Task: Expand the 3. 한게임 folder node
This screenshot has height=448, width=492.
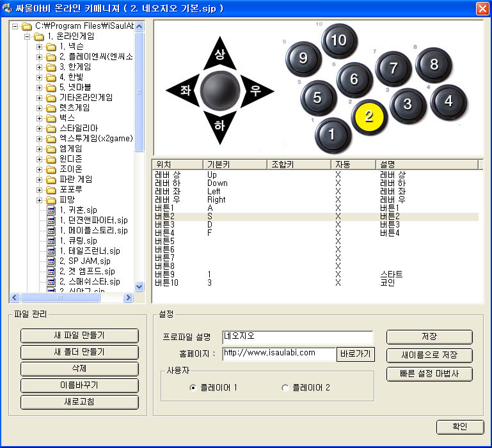Action: coord(40,67)
